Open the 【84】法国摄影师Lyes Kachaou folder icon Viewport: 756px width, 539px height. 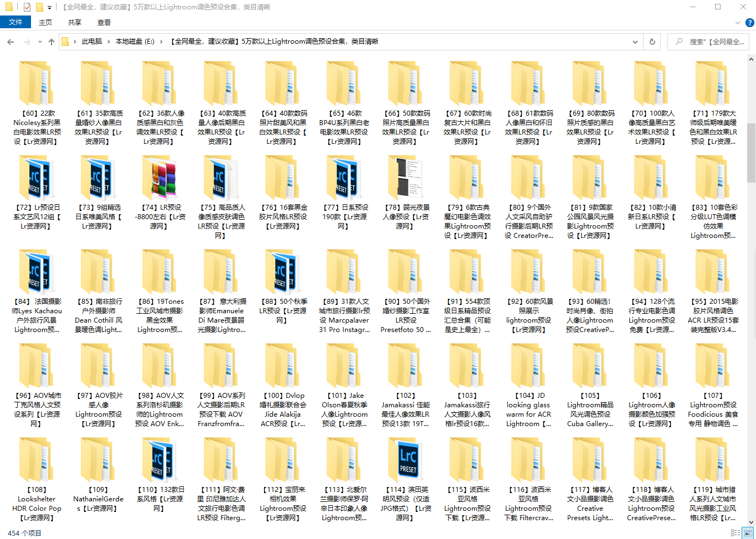pos(37,272)
